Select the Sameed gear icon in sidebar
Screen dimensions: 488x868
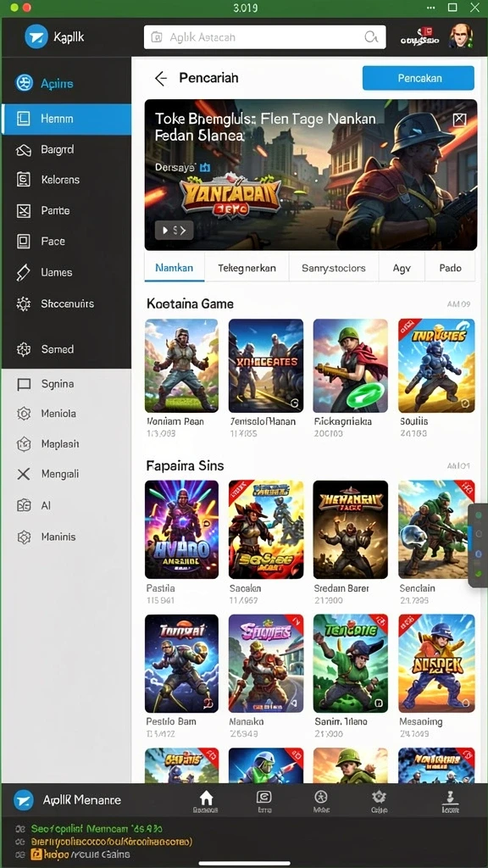[23, 349]
